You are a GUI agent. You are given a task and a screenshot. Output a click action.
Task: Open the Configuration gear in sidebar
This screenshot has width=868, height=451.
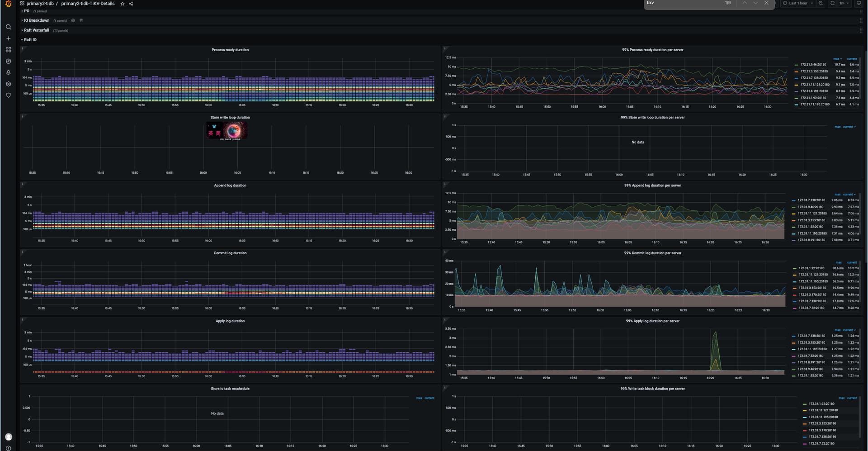8,84
